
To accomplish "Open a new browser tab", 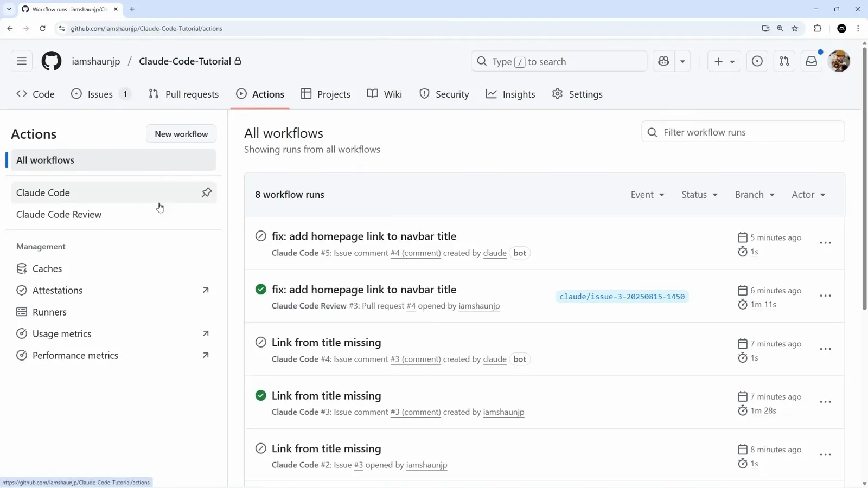I will pyautogui.click(x=132, y=9).
